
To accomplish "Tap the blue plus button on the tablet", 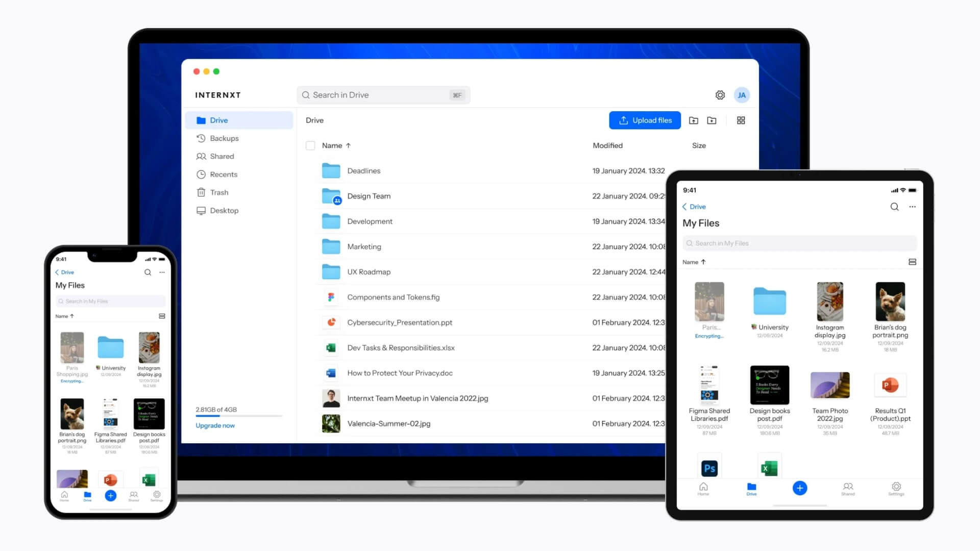I will tap(800, 488).
